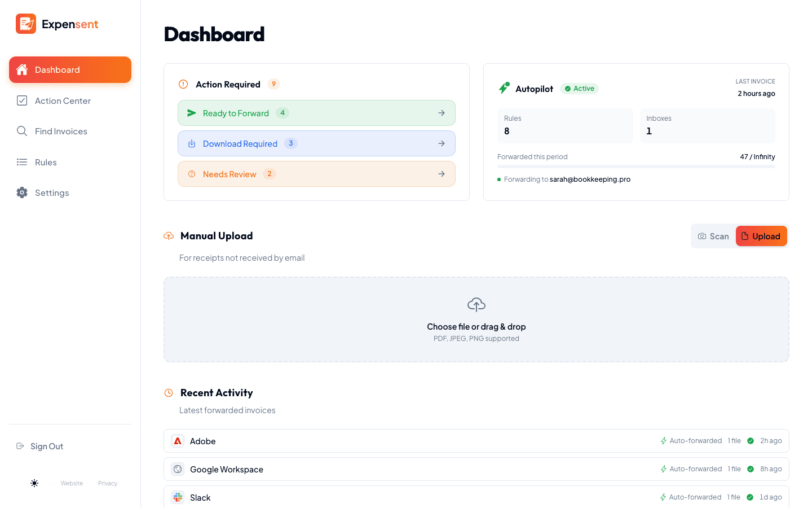Click the Scan camera icon
This screenshot has height=508, width=812.
tap(701, 236)
